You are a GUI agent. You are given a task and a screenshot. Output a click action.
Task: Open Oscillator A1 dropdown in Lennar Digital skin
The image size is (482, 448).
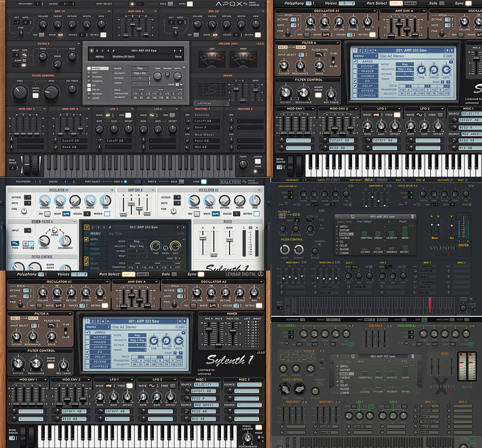point(108,282)
